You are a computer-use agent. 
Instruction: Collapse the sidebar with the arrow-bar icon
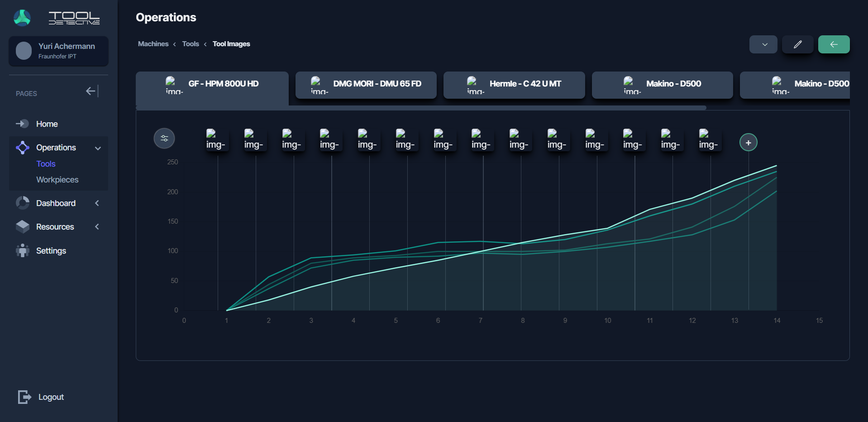92,91
